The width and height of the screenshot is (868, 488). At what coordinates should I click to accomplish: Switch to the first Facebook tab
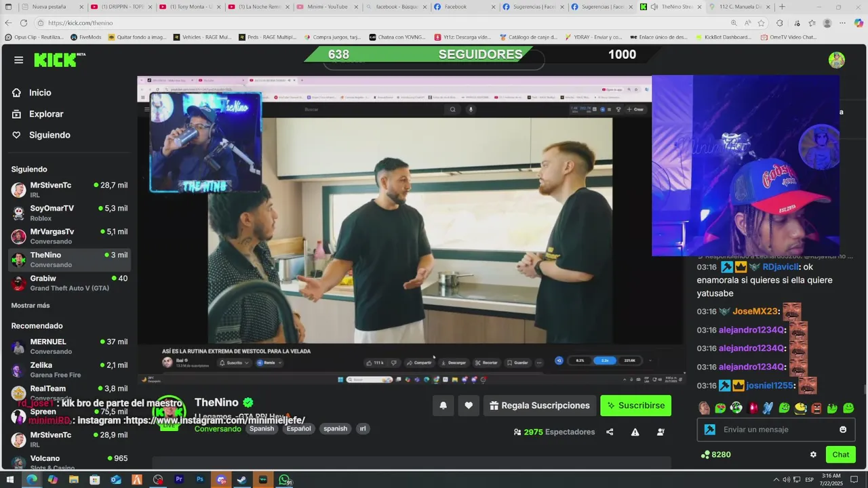pos(466,7)
